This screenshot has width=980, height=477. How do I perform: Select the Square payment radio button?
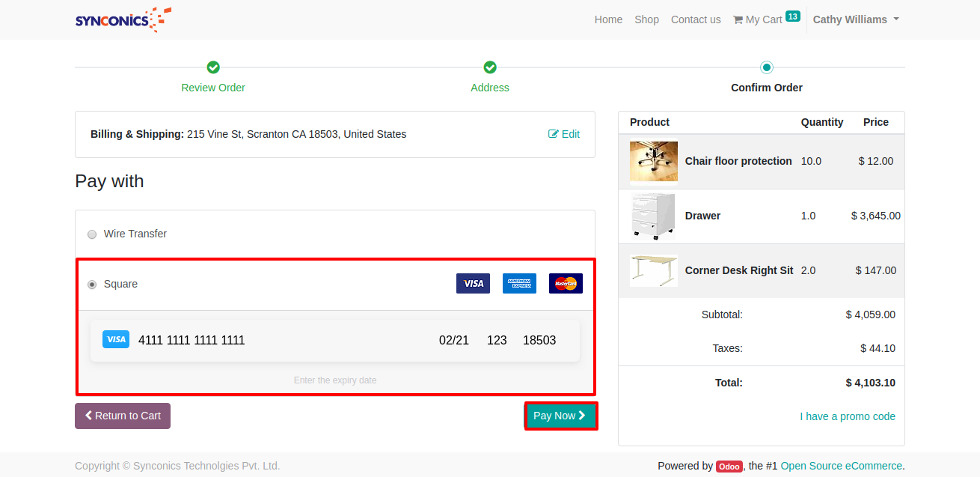pyautogui.click(x=92, y=285)
